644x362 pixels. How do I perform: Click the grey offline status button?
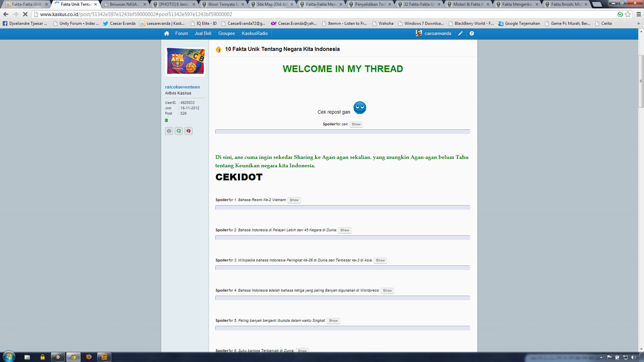(x=169, y=131)
